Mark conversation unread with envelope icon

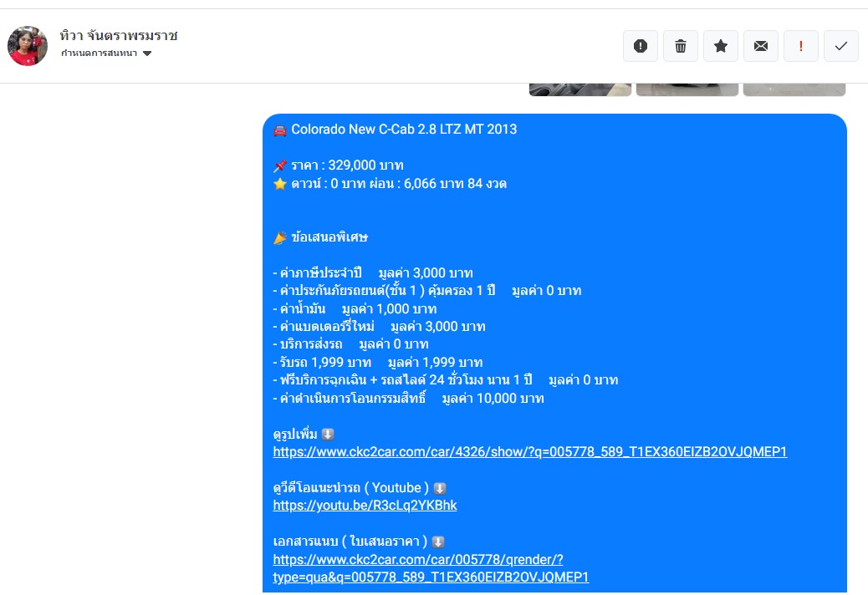click(761, 46)
